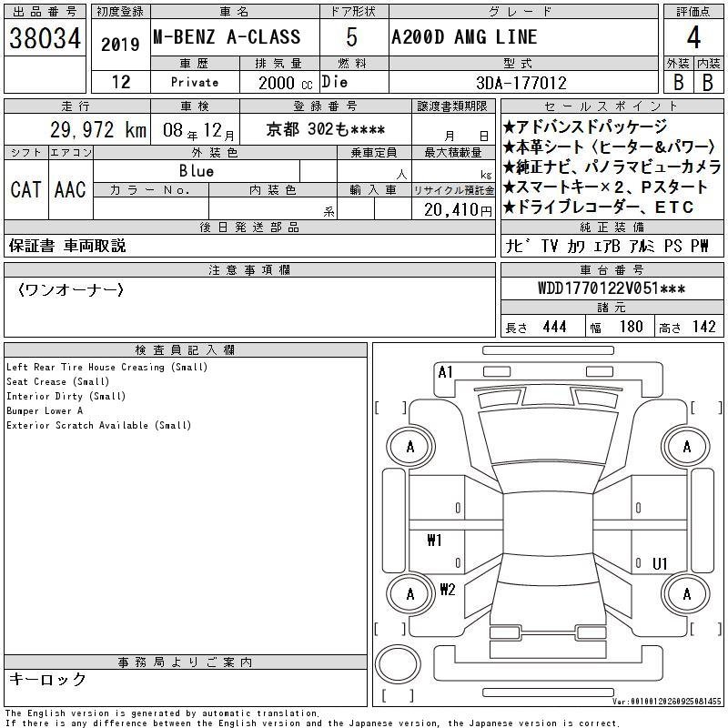Select the recycle fee 20,410円

458,210
